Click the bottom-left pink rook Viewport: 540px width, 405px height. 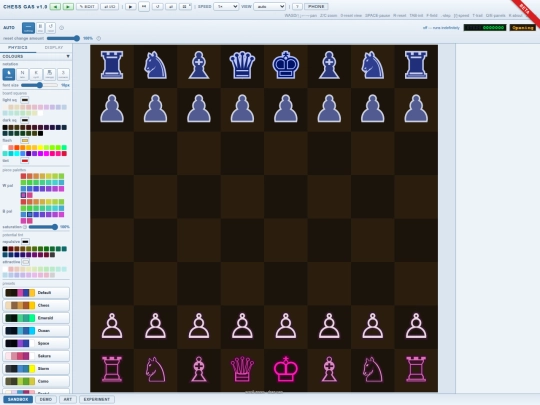click(x=112, y=369)
